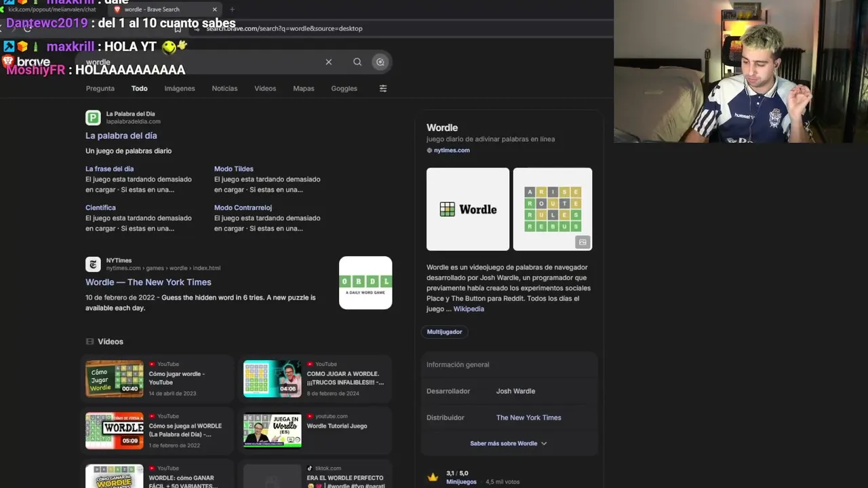Open the search filters settings icon
868x488 pixels.
(x=383, y=88)
